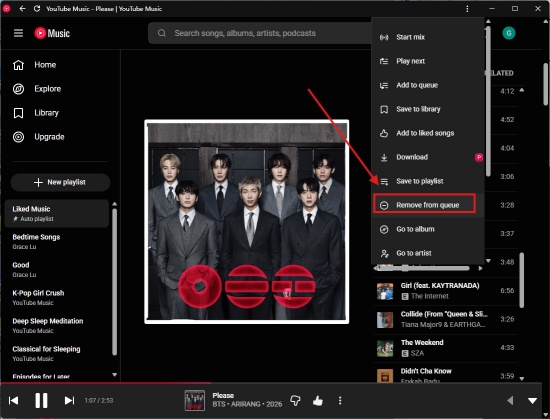Open the Good playlist
The height and width of the screenshot is (419, 550).
[57, 270]
